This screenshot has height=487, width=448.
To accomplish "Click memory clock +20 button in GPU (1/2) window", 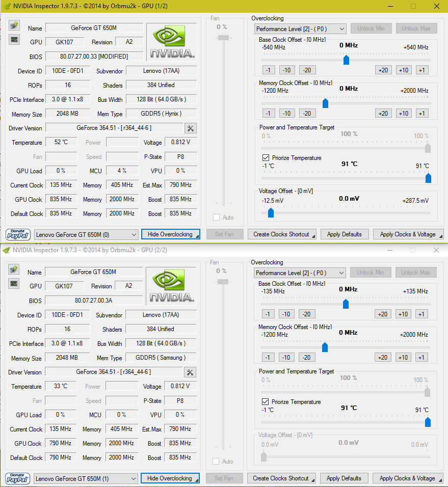I will 383,114.
